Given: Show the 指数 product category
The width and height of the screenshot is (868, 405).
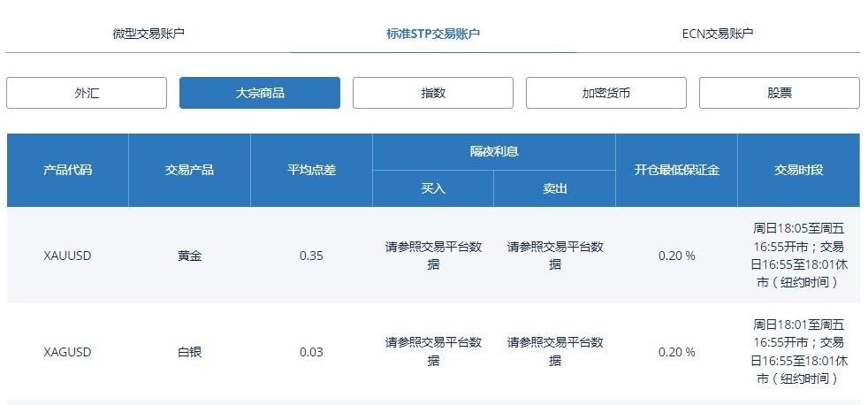Looking at the screenshot, I should (433, 93).
